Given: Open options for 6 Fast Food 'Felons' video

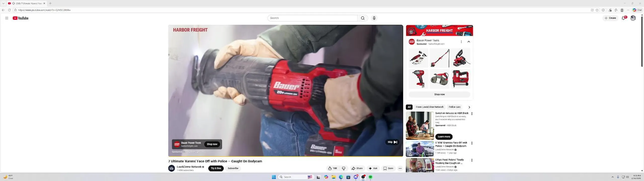Looking at the screenshot, I should point(472,160).
